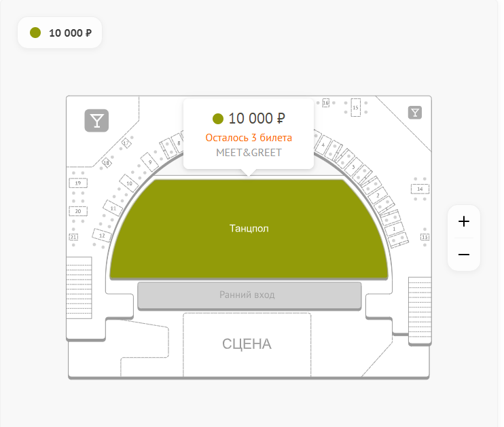Click the MEET&GREET label in tooltip
Image resolution: width=504 pixels, height=427 pixels.
tap(249, 153)
